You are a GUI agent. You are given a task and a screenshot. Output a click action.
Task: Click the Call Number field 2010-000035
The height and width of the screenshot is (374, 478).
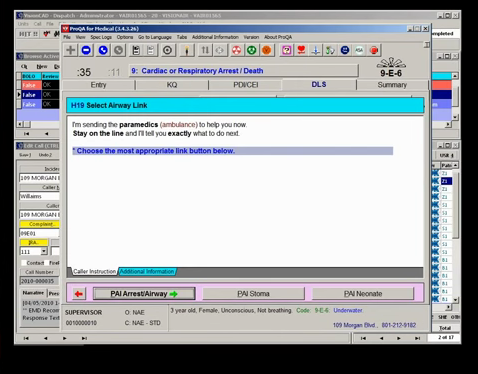tap(39, 281)
